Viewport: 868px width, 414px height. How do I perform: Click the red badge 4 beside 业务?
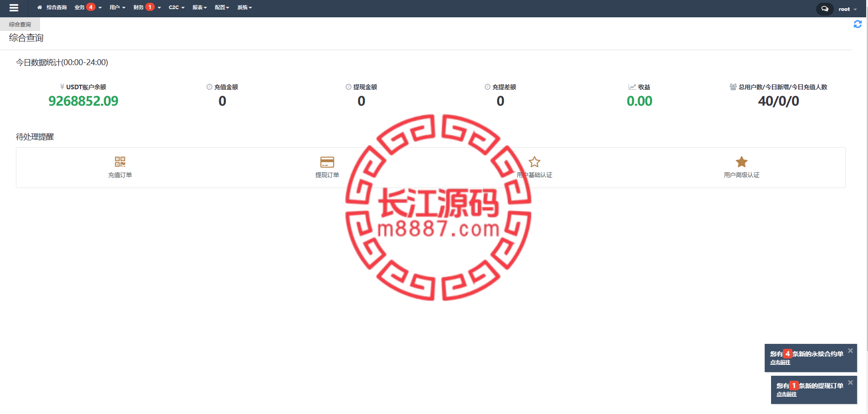(91, 7)
